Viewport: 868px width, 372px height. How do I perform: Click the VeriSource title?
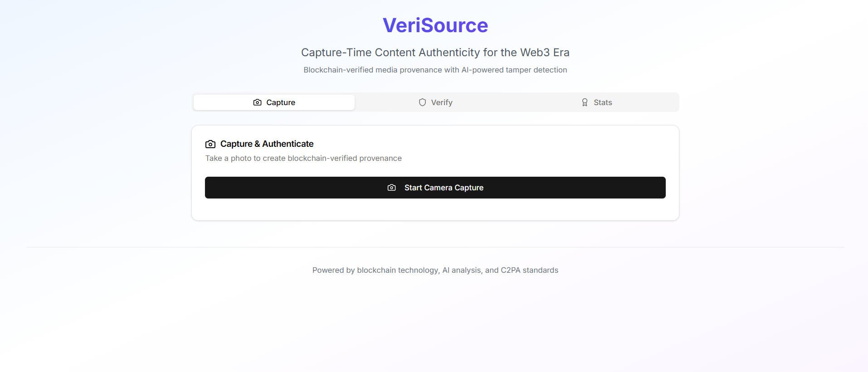pyautogui.click(x=435, y=25)
